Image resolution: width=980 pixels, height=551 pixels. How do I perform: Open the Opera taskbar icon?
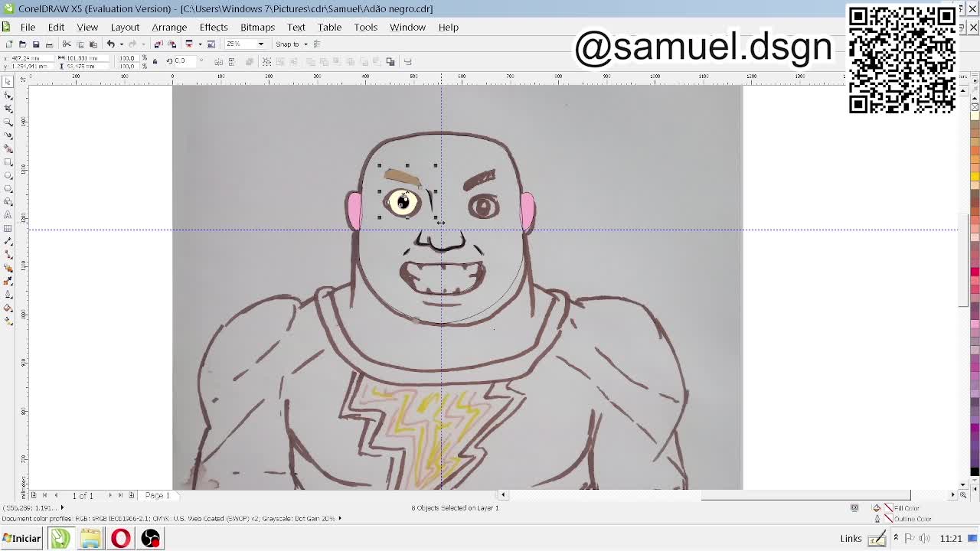point(120,538)
